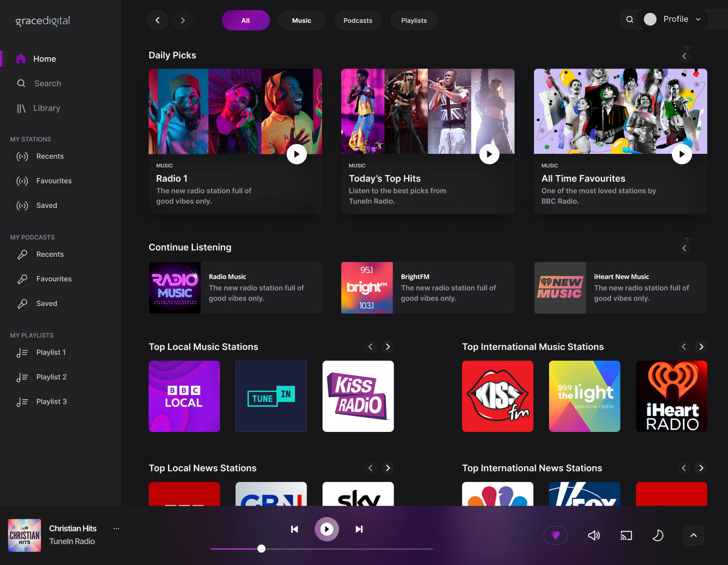Image resolution: width=728 pixels, height=565 pixels.
Task: Open 89.9 The Light station tile
Action: coord(584,396)
